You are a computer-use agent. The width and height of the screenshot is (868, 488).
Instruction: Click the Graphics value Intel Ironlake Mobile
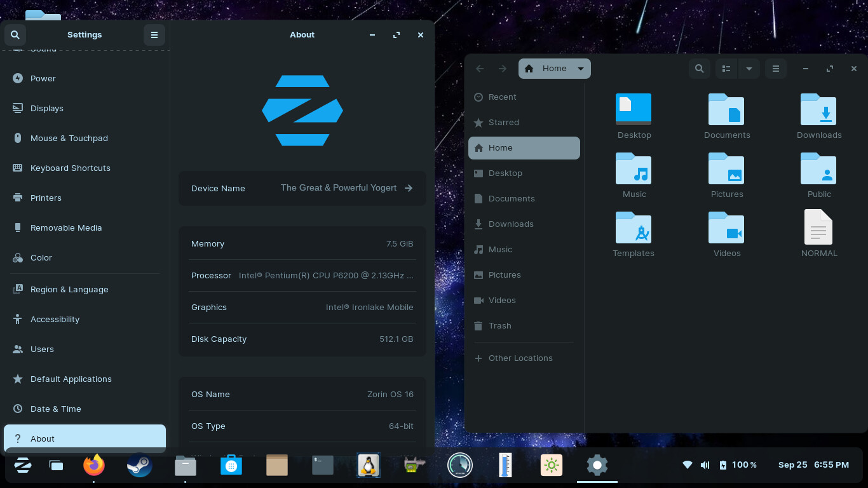coord(370,308)
